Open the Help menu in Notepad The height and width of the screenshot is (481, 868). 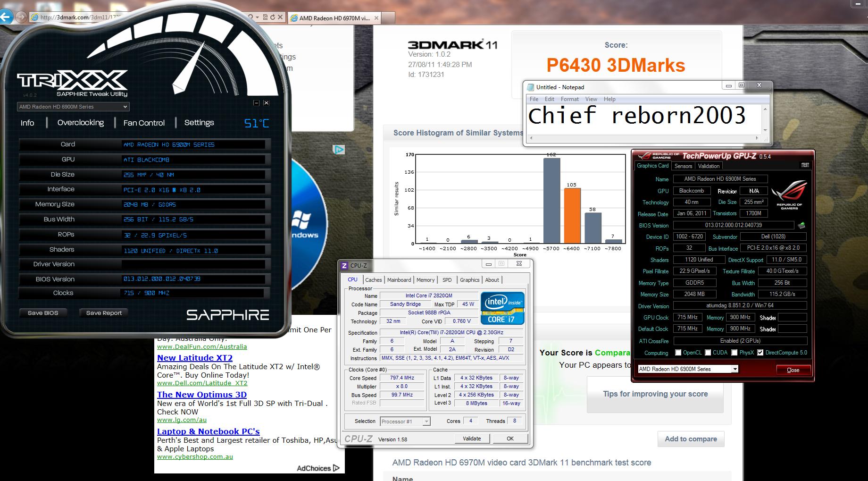[609, 99]
